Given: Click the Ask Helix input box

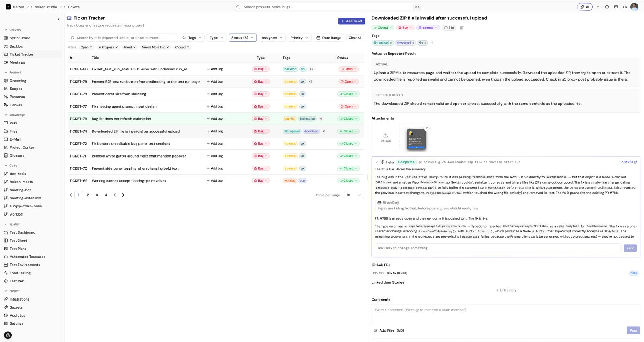Looking at the screenshot, I should 498,248.
